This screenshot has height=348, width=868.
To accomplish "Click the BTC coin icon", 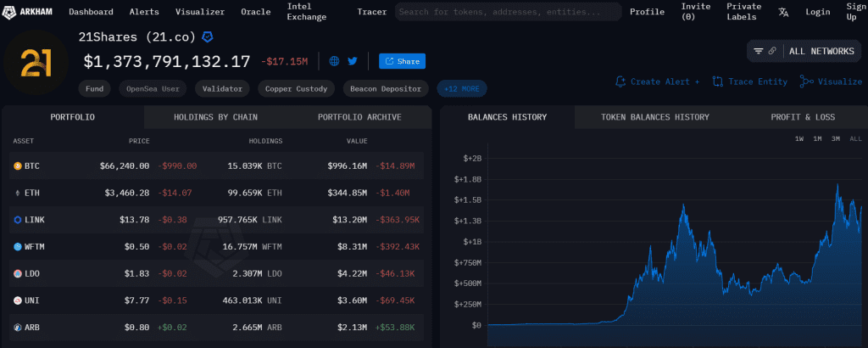I will click(17, 166).
